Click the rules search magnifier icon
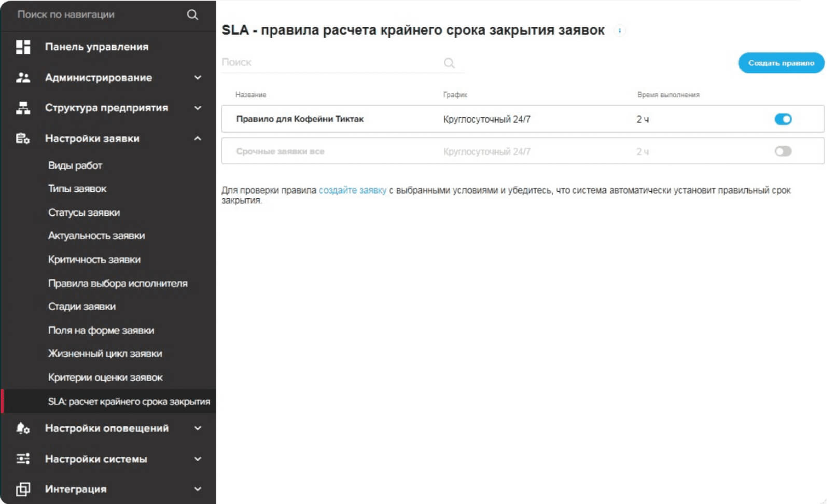 [x=449, y=63]
